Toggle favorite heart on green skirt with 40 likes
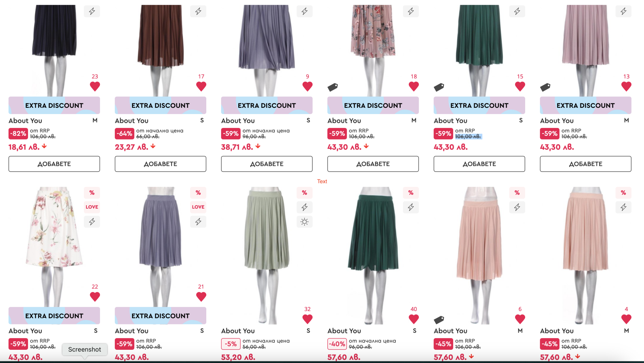644x363 pixels. [x=414, y=319]
